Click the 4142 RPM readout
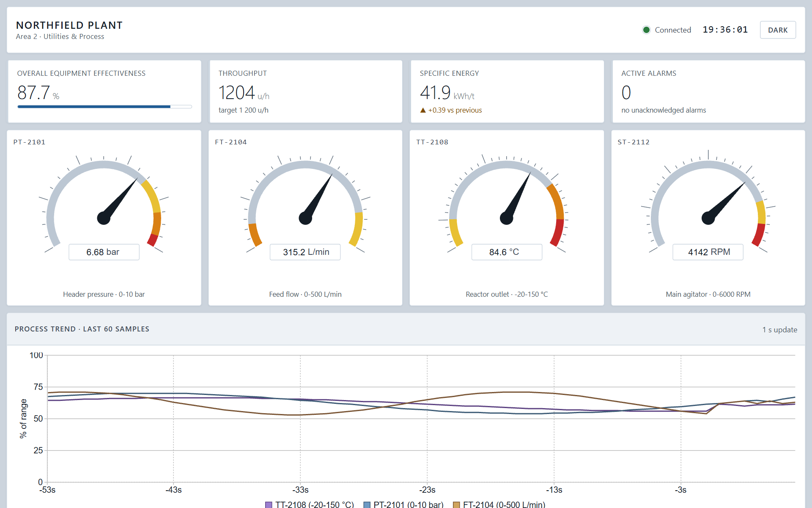 [708, 252]
